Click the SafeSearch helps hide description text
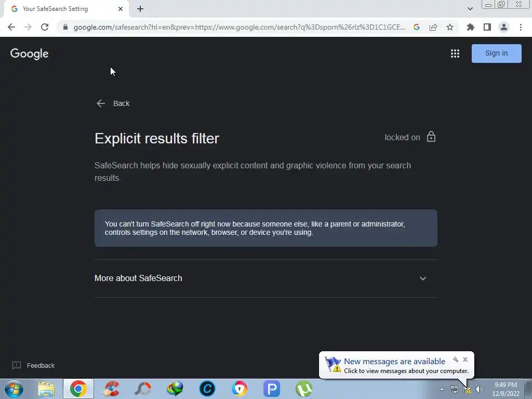532x399 pixels. tap(253, 171)
